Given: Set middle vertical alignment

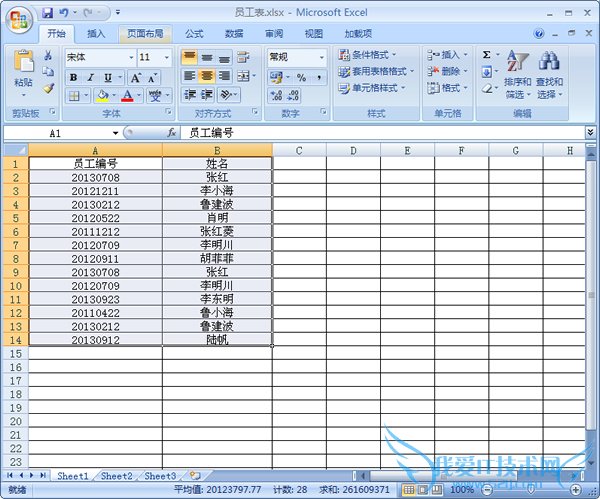Looking at the screenshot, I should 207,58.
